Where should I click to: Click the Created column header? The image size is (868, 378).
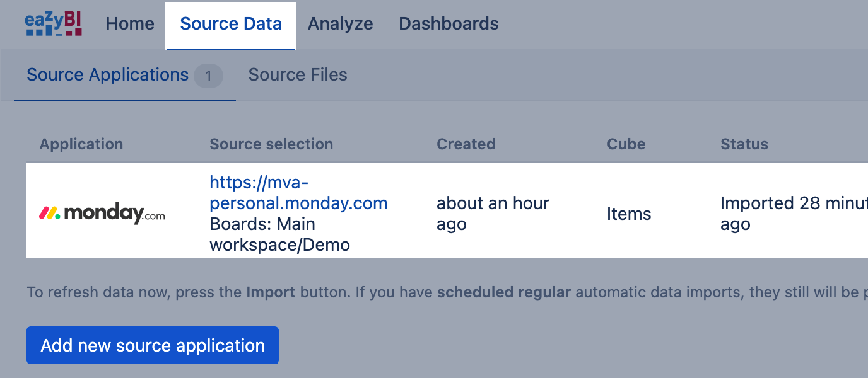466,144
